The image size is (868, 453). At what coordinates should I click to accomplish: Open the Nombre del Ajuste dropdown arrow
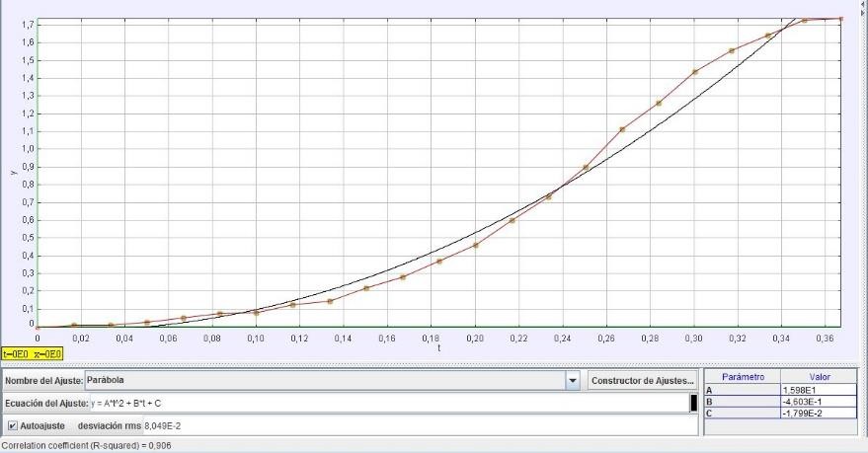(573, 380)
